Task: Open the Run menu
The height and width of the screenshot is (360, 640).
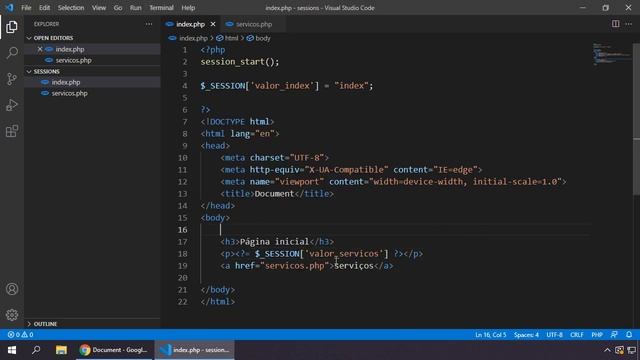Action: point(136,8)
